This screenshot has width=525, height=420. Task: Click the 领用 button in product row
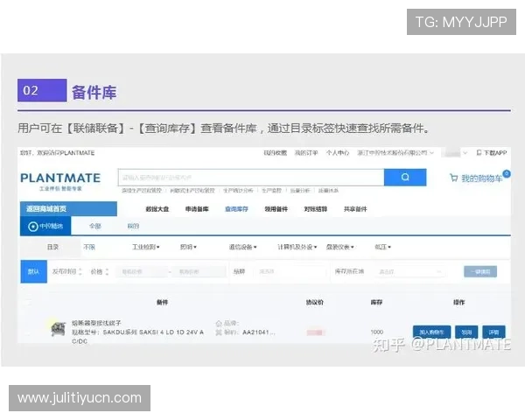pos(466,332)
